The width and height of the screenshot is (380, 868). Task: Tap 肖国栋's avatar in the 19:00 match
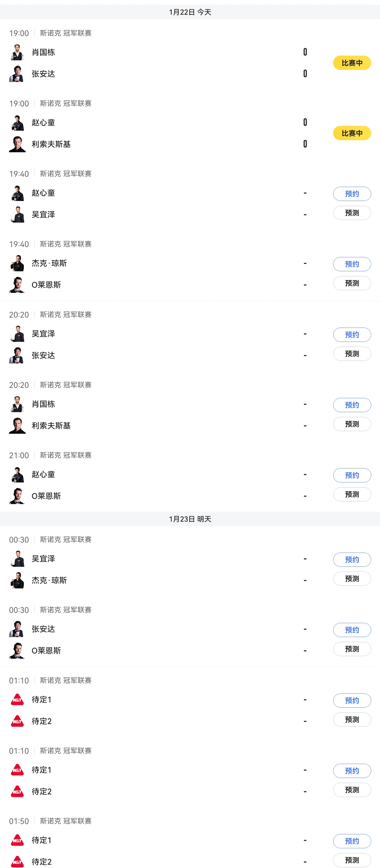point(17,52)
